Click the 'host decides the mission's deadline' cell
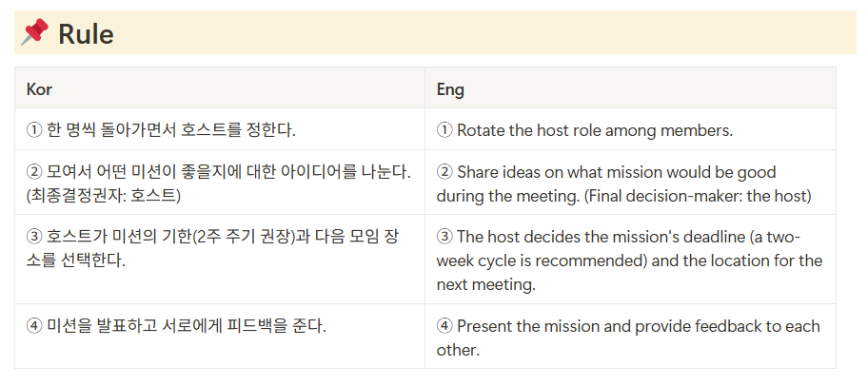Viewport: 868px width, 386px height. 628,261
